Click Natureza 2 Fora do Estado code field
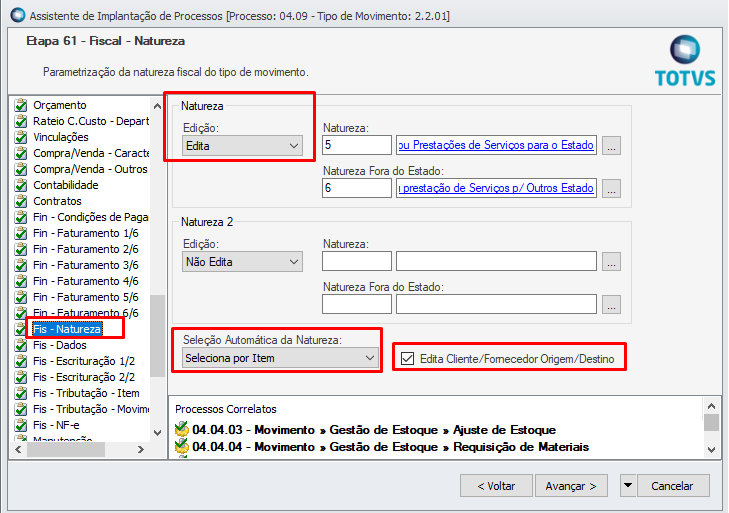 click(x=357, y=304)
